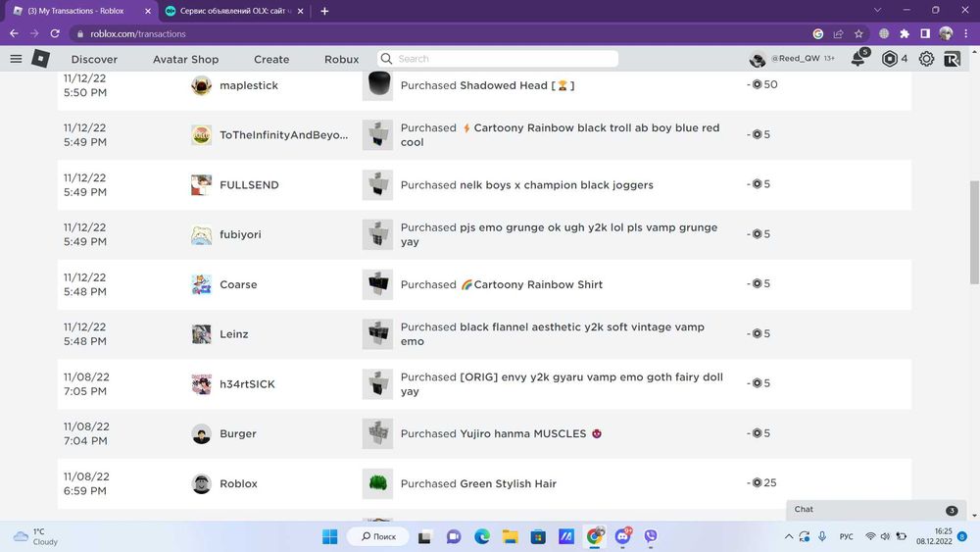Show hidden system tray icons chevron

(789, 536)
